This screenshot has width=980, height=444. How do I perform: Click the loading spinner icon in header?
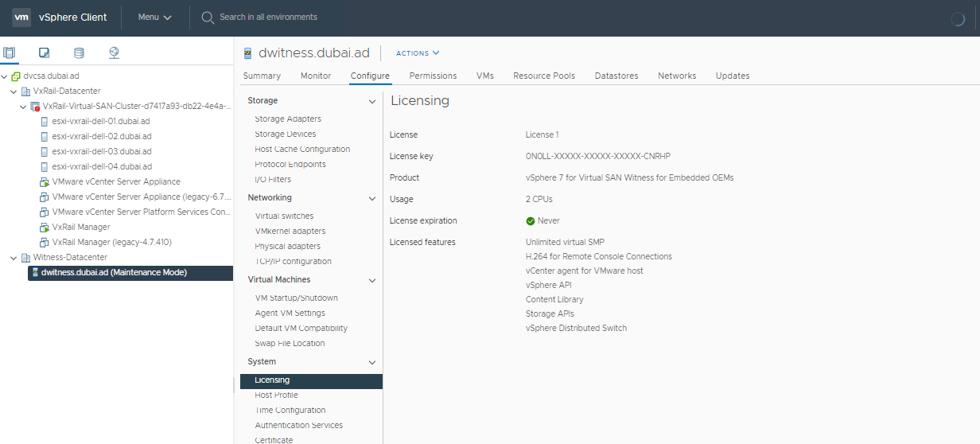tap(958, 19)
